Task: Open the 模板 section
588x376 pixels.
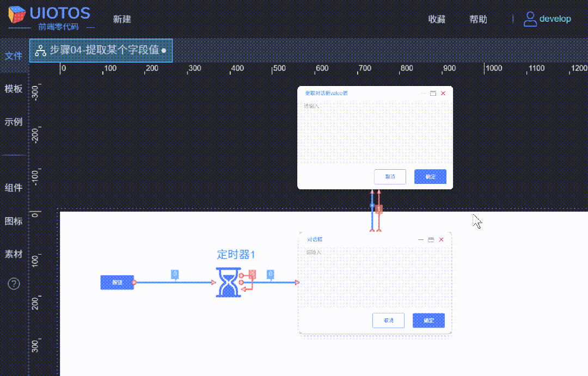Action: click(x=14, y=89)
